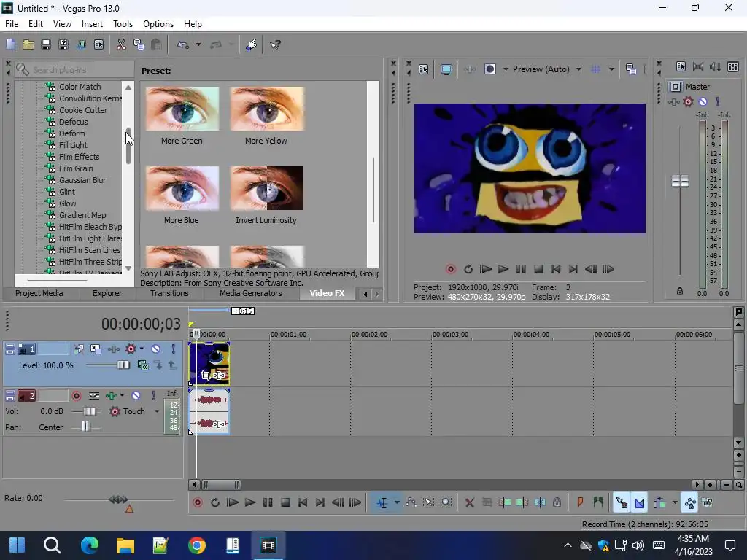Select the Zoom Edit Tool
Image resolution: width=747 pixels, height=560 pixels.
pyautogui.click(x=446, y=503)
